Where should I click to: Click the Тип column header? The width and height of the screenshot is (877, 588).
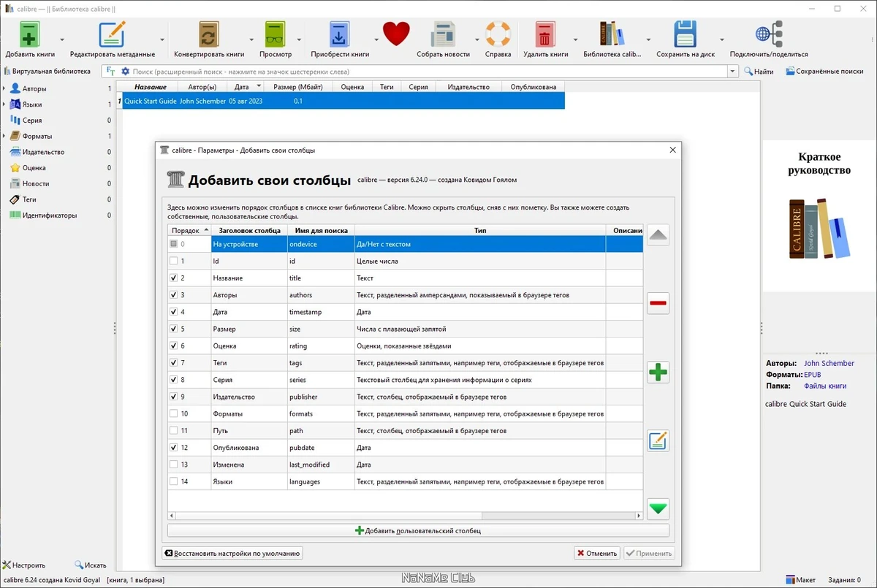pyautogui.click(x=479, y=230)
